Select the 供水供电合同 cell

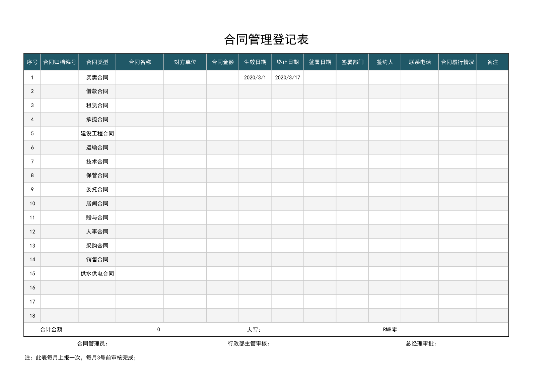(x=97, y=273)
